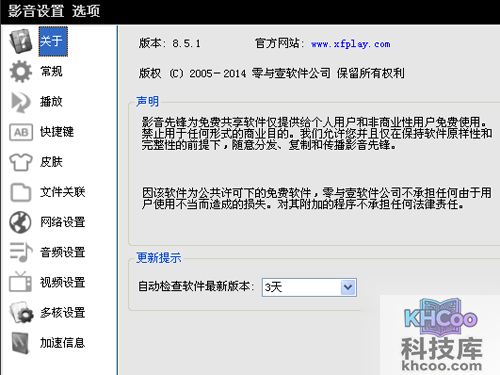Open the 3天 update interval combo box
Image resolution: width=500 pixels, height=375 pixels.
pos(309,287)
